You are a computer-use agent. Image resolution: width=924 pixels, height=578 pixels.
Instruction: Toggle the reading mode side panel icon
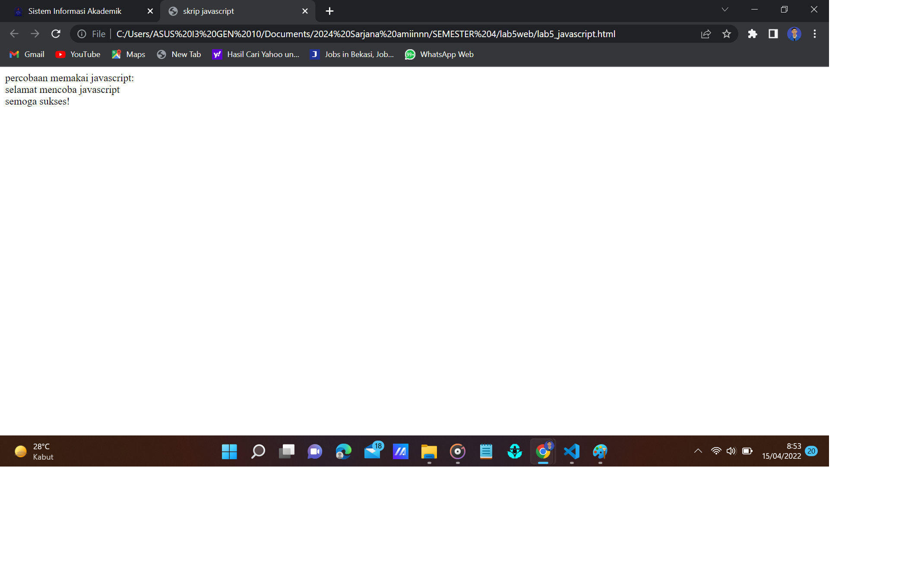click(773, 34)
